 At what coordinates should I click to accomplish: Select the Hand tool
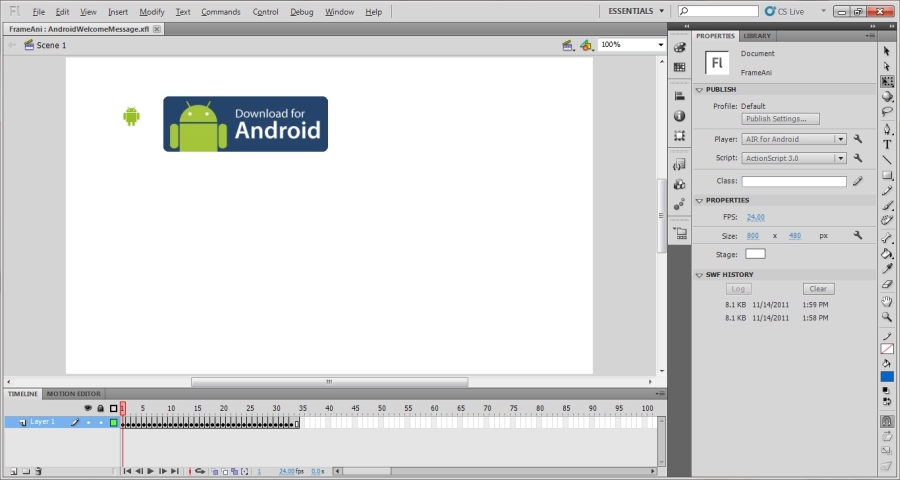887,301
